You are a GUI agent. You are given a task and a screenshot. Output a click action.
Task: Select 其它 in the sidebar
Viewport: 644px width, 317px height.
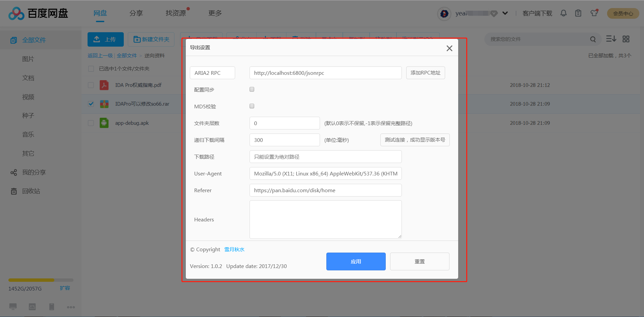click(x=28, y=154)
